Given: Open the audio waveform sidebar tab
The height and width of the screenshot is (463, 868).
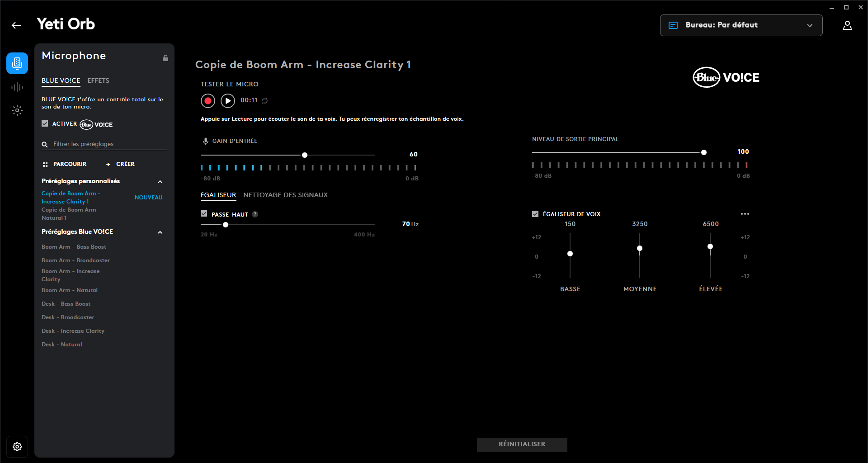Looking at the screenshot, I should click(17, 87).
